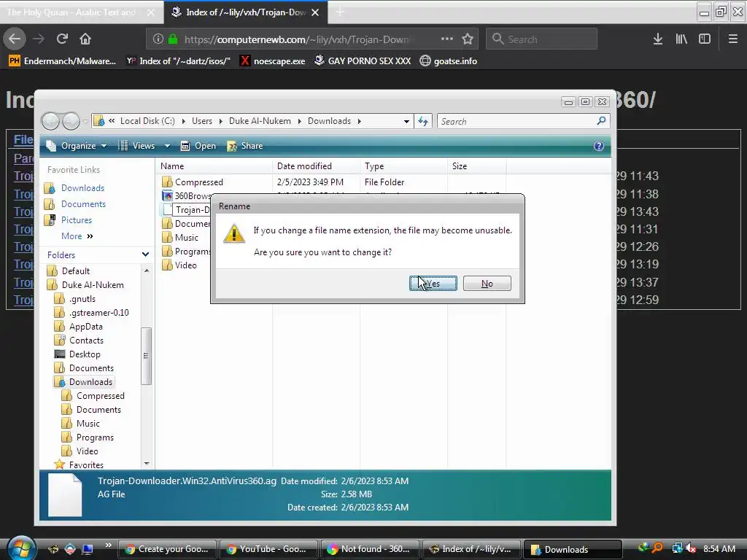Open Pictures favorite link
The height and width of the screenshot is (560, 747).
click(x=76, y=220)
